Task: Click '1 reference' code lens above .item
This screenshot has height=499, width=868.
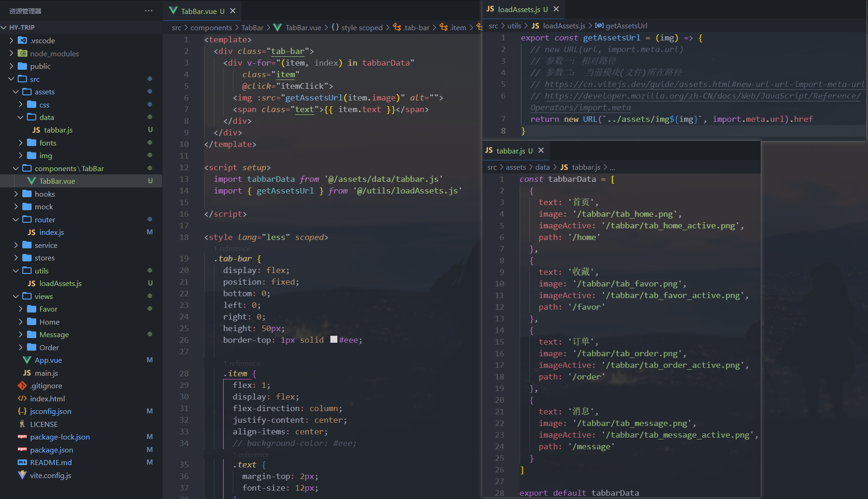Action: (x=241, y=364)
